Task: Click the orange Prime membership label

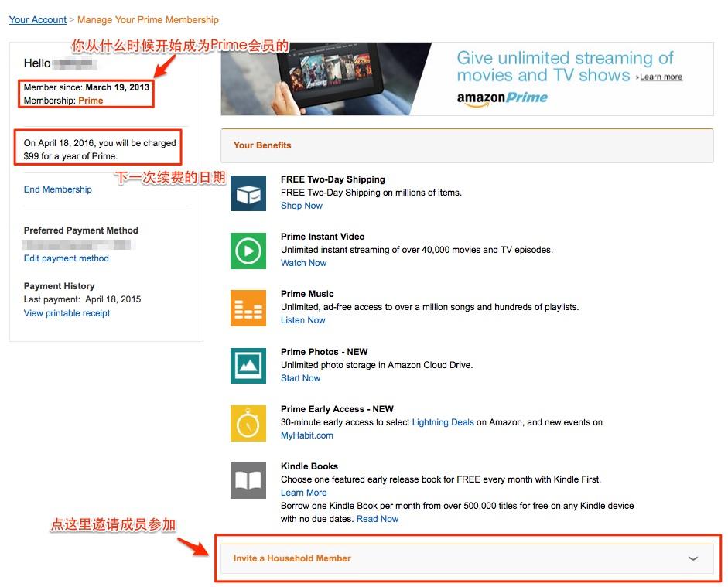Action: coord(91,101)
